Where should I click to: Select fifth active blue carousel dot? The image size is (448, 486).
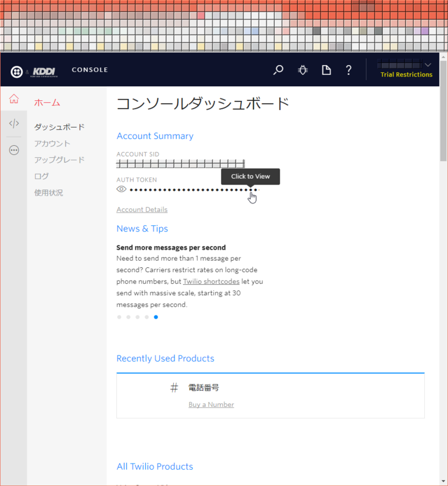pos(156,317)
